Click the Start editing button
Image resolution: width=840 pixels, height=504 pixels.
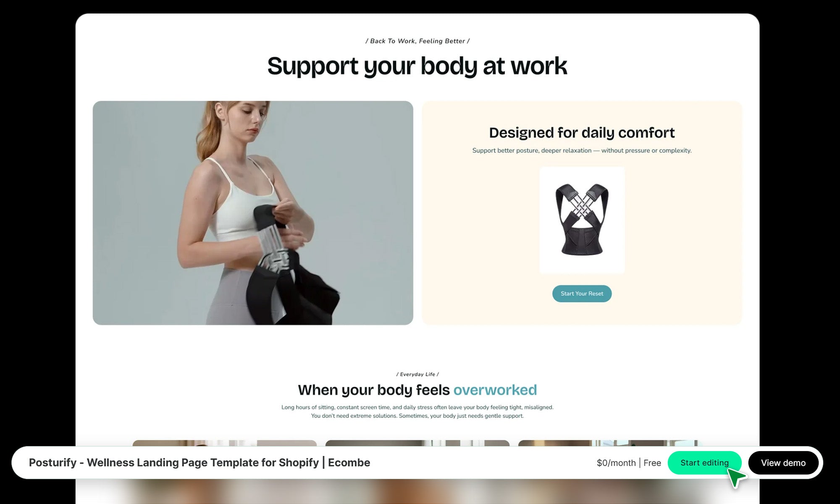pos(704,463)
